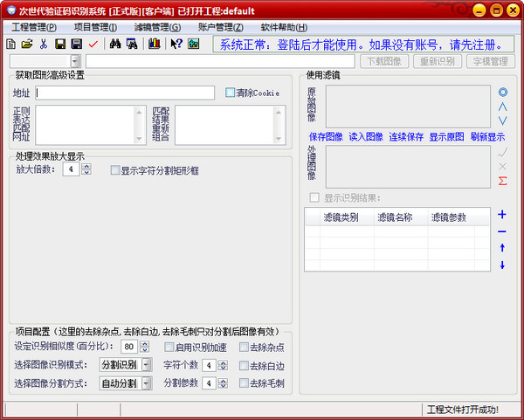Expand the small combo box under toolbar
524x420 pixels.
(x=74, y=61)
